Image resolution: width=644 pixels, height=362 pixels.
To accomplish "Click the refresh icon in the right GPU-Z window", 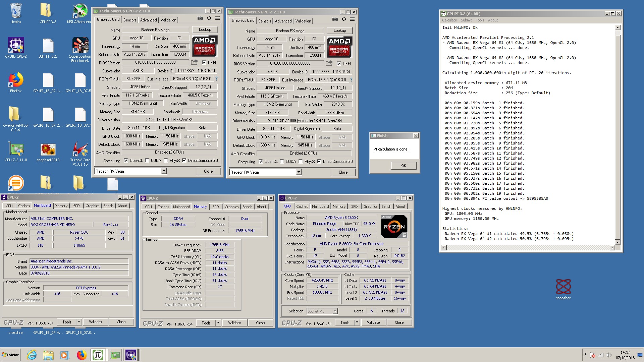I will click(x=344, y=19).
